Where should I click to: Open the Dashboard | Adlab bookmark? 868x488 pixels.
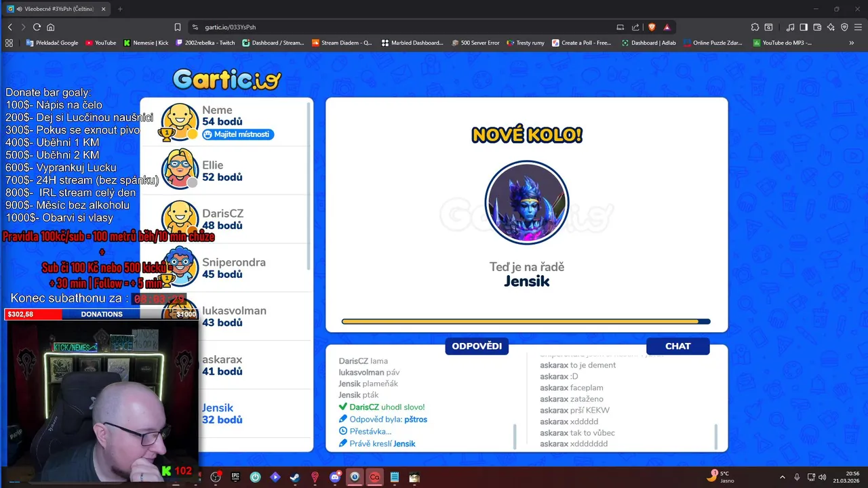pos(649,43)
